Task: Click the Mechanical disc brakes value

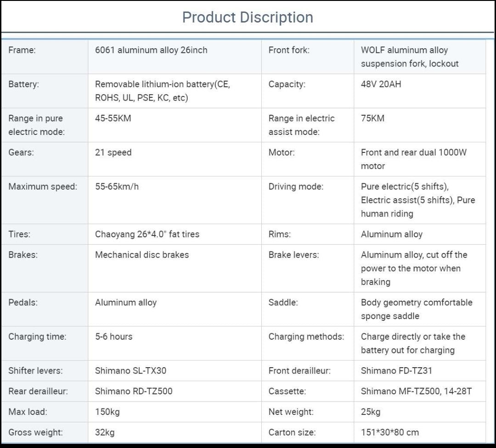Action: coord(142,255)
